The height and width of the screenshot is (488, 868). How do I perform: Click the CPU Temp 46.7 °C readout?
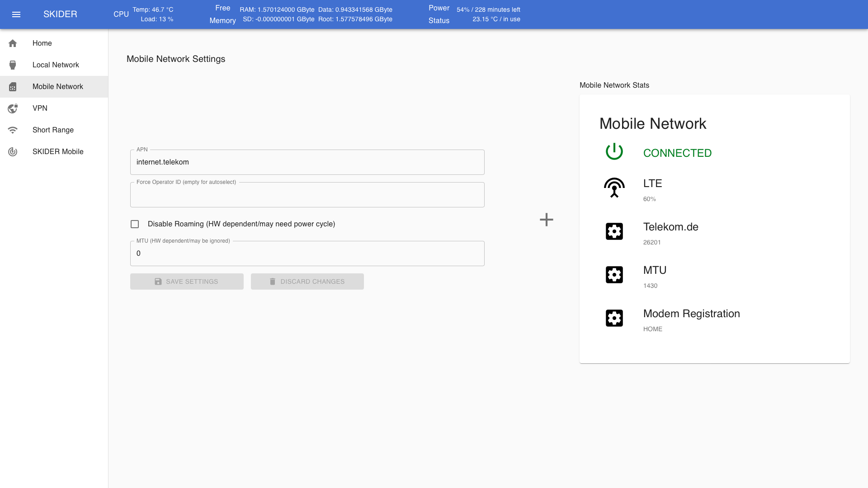tap(153, 9)
